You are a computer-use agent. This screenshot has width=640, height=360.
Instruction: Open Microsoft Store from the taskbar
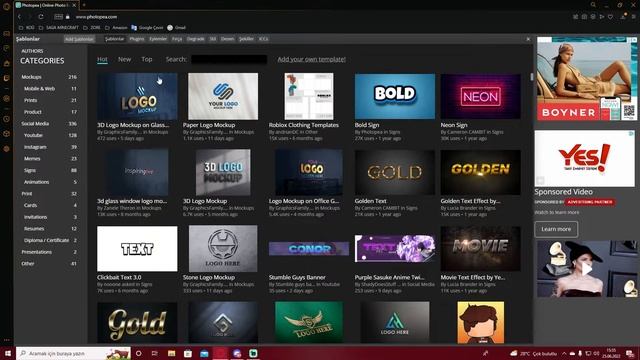pyautogui.click(x=188, y=353)
